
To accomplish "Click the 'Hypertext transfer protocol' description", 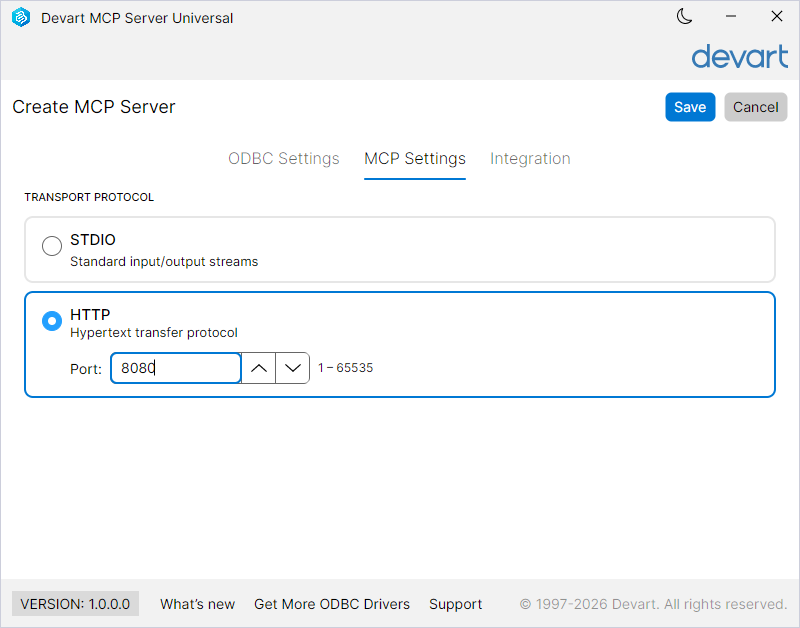I will coord(154,333).
